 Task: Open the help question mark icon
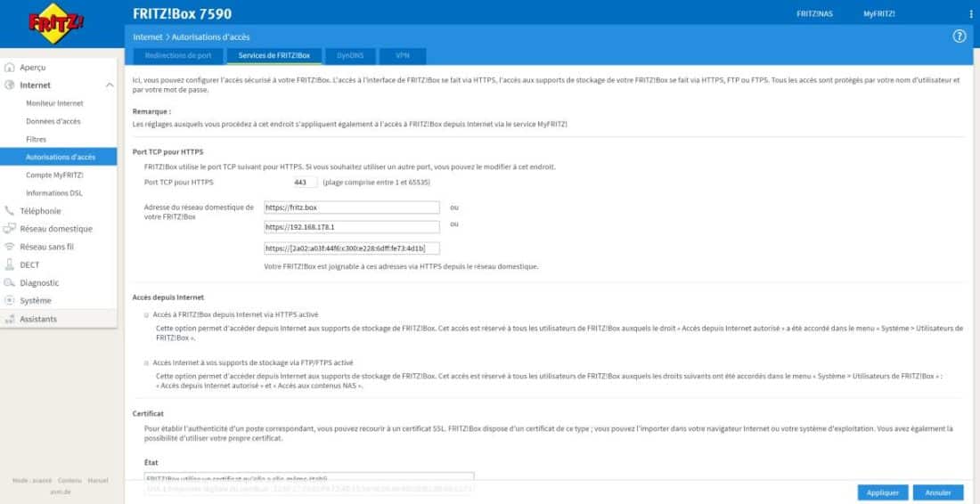pyautogui.click(x=959, y=37)
